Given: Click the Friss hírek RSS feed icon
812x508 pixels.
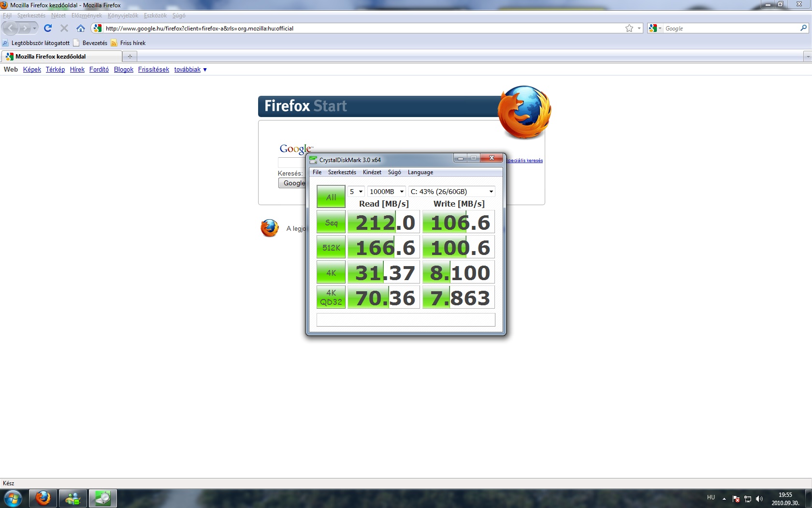Looking at the screenshot, I should point(114,43).
